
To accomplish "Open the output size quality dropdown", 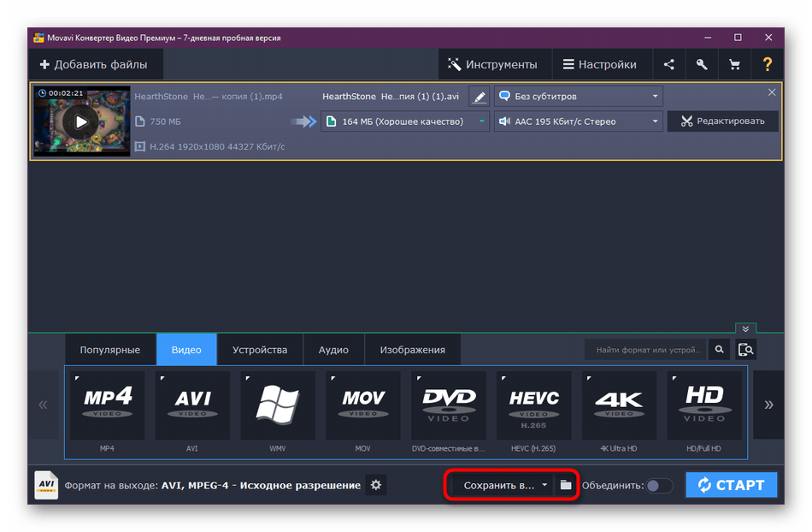I will pyautogui.click(x=405, y=121).
